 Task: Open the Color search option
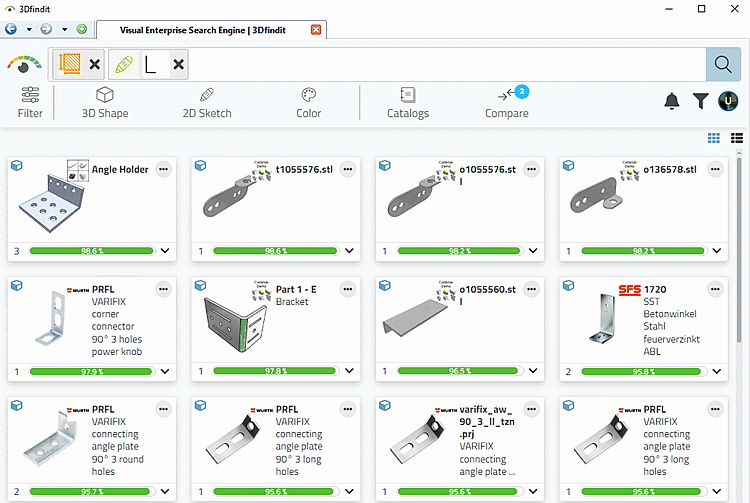(x=309, y=102)
